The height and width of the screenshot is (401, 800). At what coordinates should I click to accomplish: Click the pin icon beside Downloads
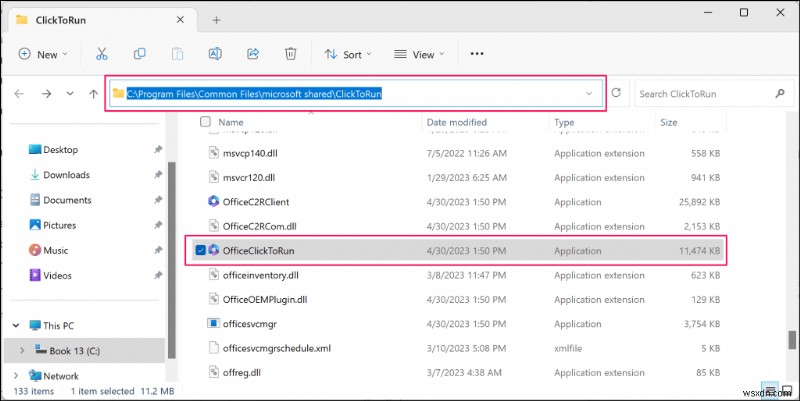(158, 174)
